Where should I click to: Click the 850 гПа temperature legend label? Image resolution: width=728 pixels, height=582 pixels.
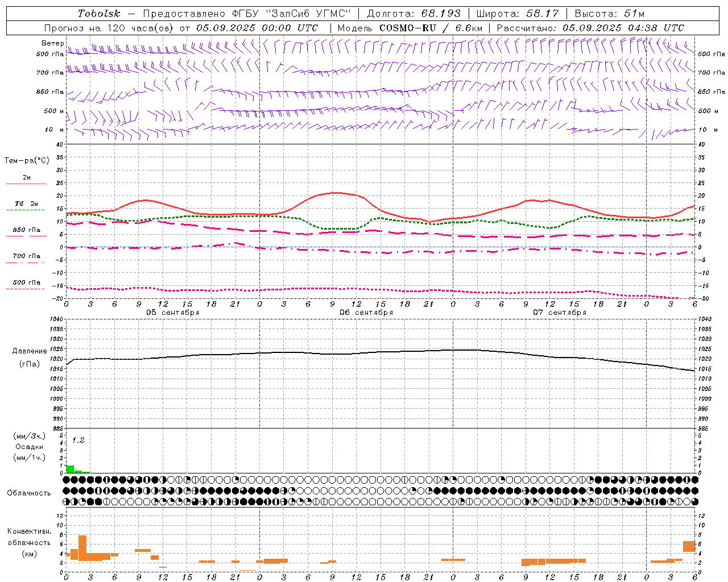pyautogui.click(x=26, y=230)
